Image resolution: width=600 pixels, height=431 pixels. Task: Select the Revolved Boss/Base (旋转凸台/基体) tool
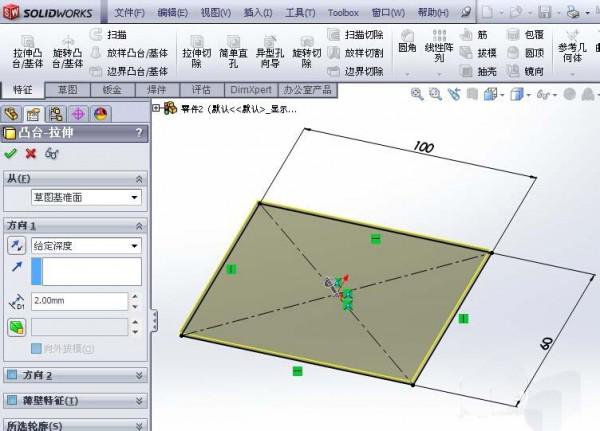click(68, 52)
